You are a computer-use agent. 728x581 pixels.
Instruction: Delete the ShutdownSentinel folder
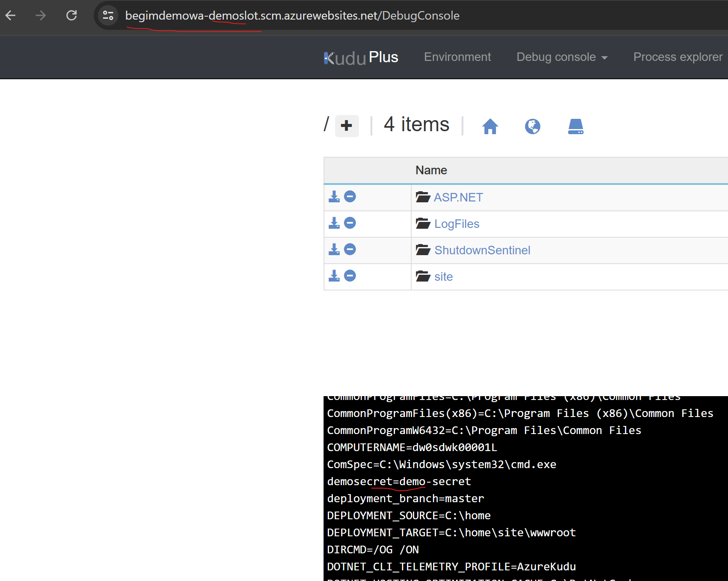click(x=350, y=249)
